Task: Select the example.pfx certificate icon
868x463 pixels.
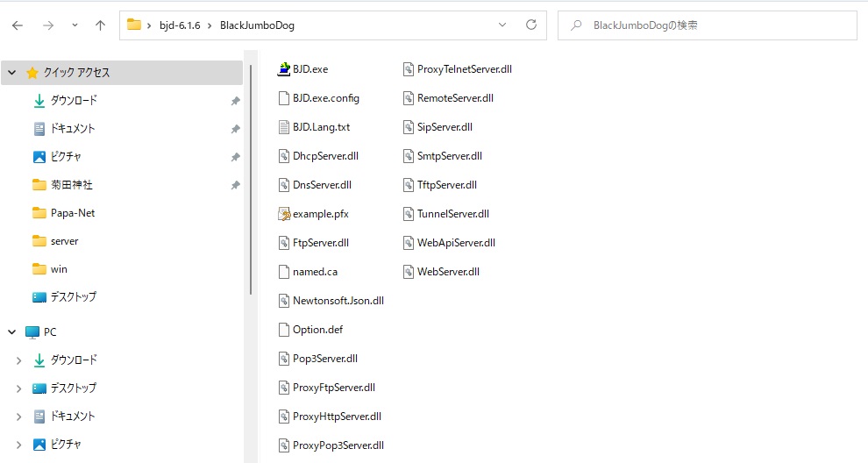Action: [x=283, y=214]
